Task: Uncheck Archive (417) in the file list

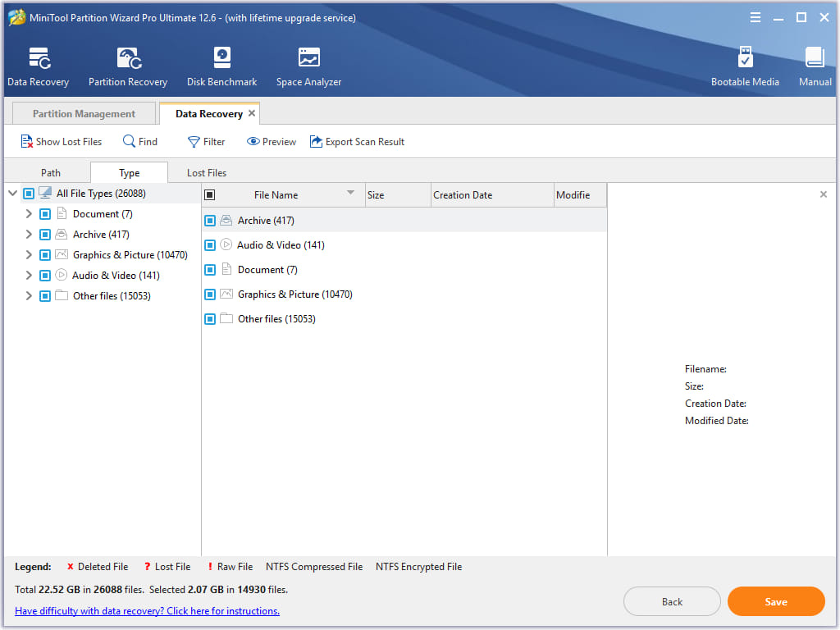Action: (210, 220)
